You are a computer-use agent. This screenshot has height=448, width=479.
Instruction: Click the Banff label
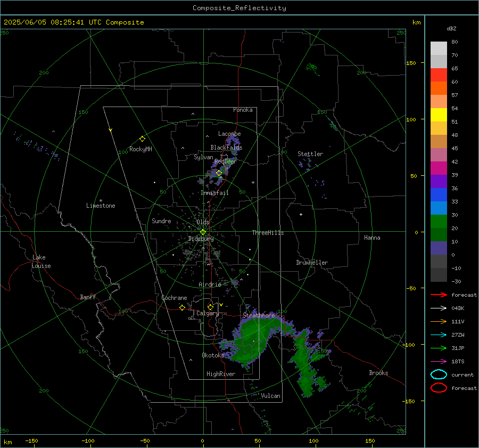(88, 297)
